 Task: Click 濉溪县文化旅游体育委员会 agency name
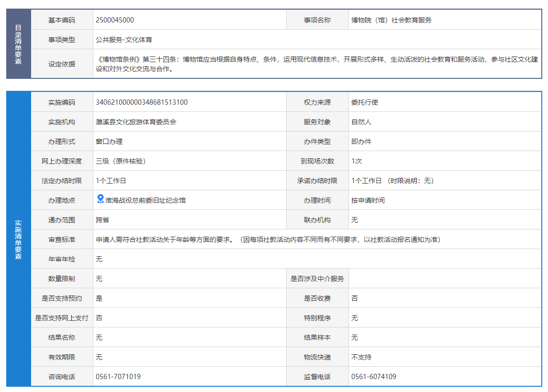point(136,122)
